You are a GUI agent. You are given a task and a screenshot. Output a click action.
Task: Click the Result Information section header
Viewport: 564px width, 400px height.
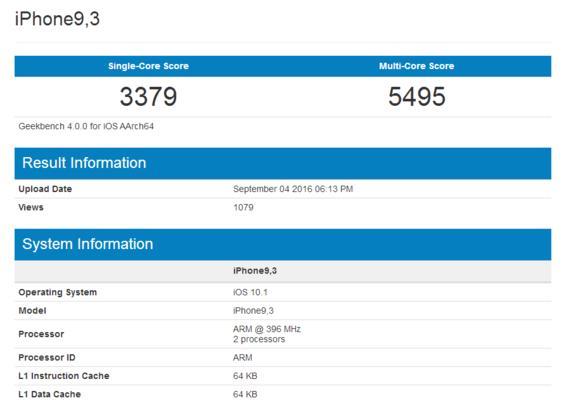[x=283, y=163]
